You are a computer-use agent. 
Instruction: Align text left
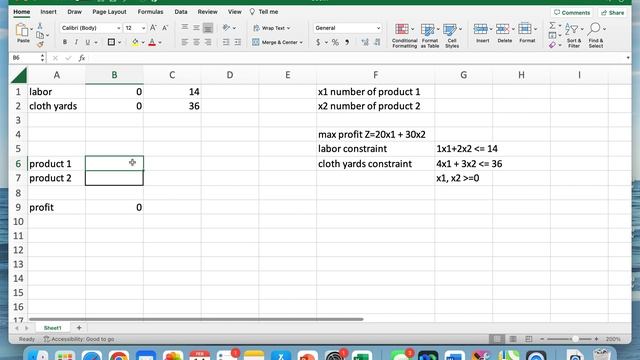185,42
